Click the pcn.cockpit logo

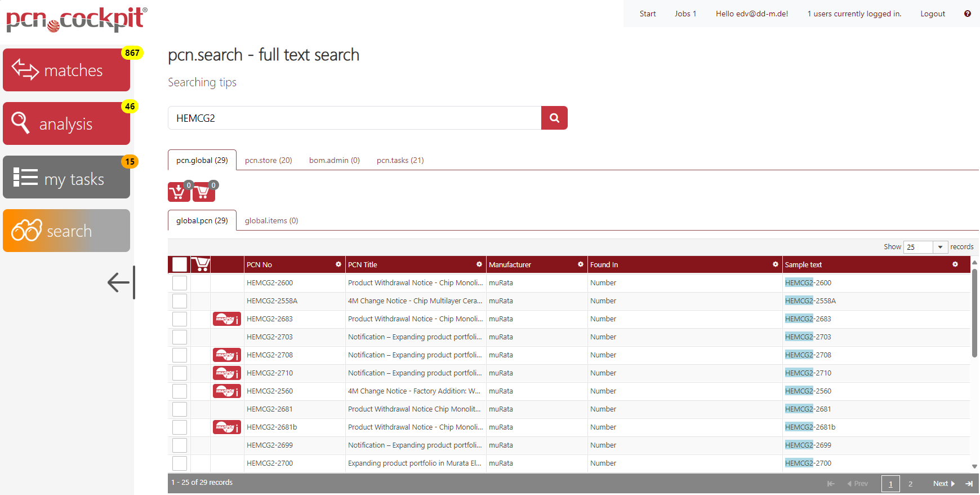pyautogui.click(x=76, y=20)
